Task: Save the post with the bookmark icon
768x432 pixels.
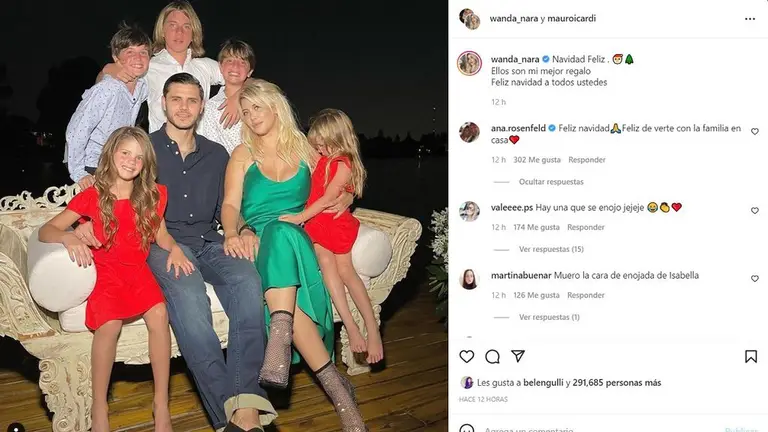Action: [750, 356]
